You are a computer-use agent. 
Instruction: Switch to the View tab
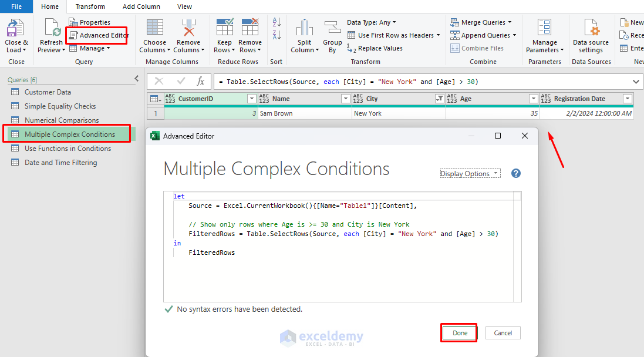(x=184, y=6)
